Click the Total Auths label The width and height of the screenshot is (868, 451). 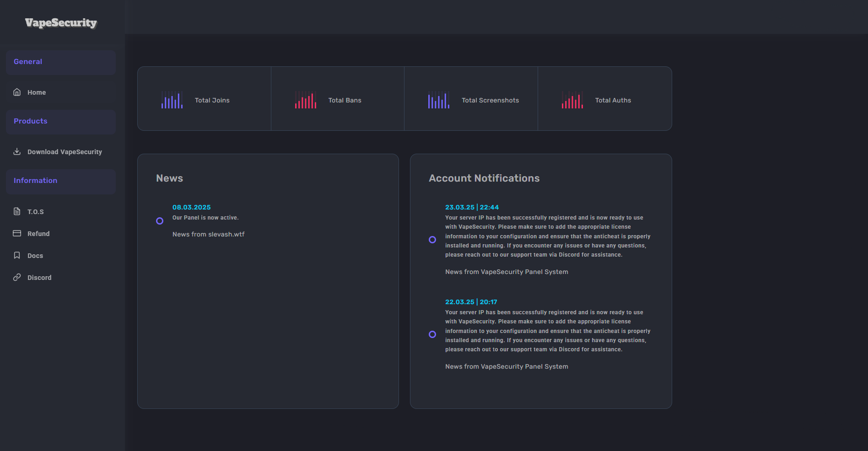613,100
